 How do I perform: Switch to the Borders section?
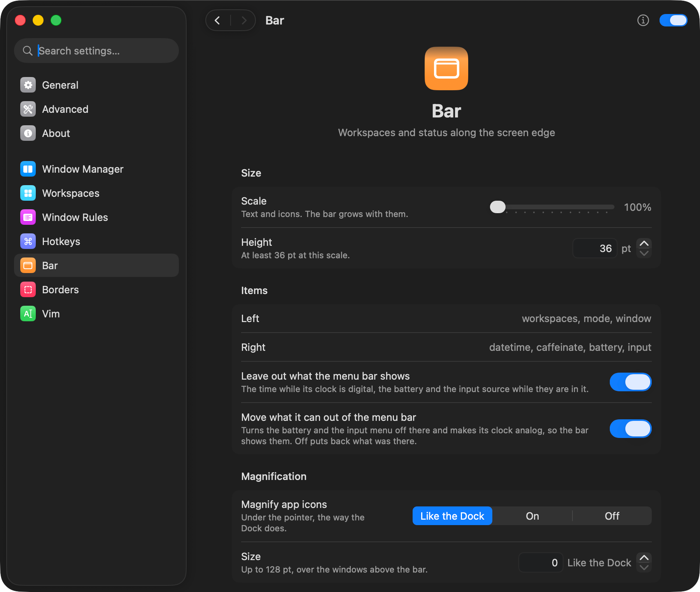point(96,289)
